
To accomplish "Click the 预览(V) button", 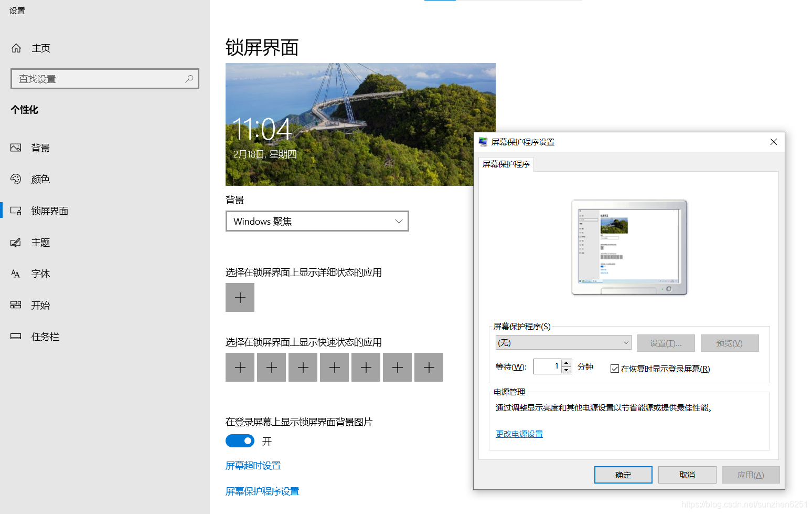I will click(x=730, y=343).
